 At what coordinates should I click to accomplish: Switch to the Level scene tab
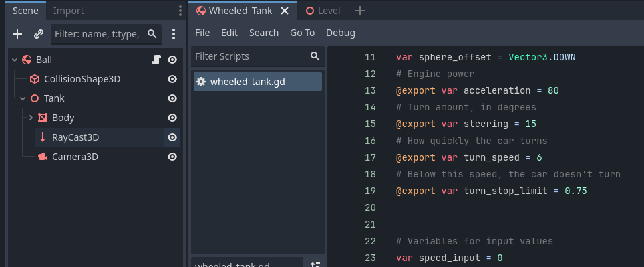pyautogui.click(x=323, y=11)
